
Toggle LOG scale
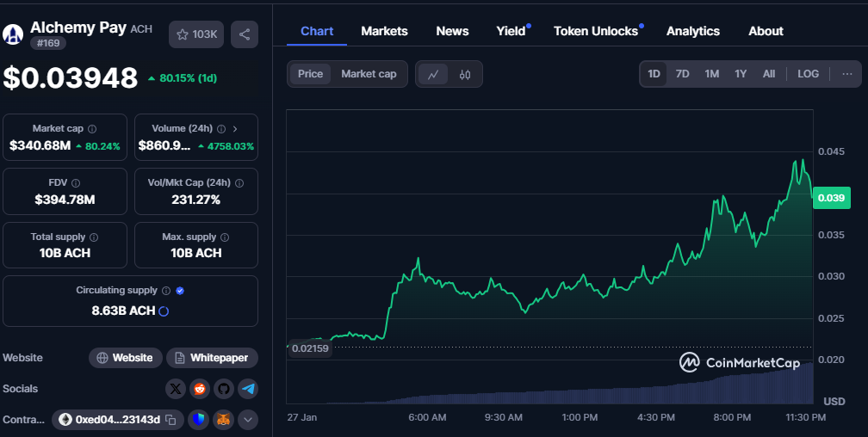pyautogui.click(x=809, y=74)
